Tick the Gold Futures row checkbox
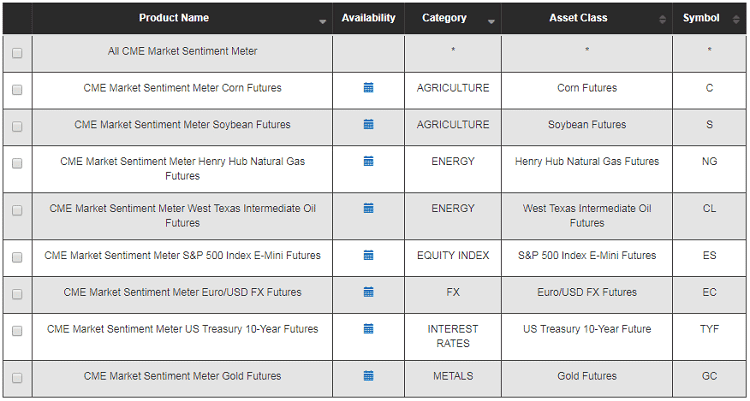 tap(17, 378)
